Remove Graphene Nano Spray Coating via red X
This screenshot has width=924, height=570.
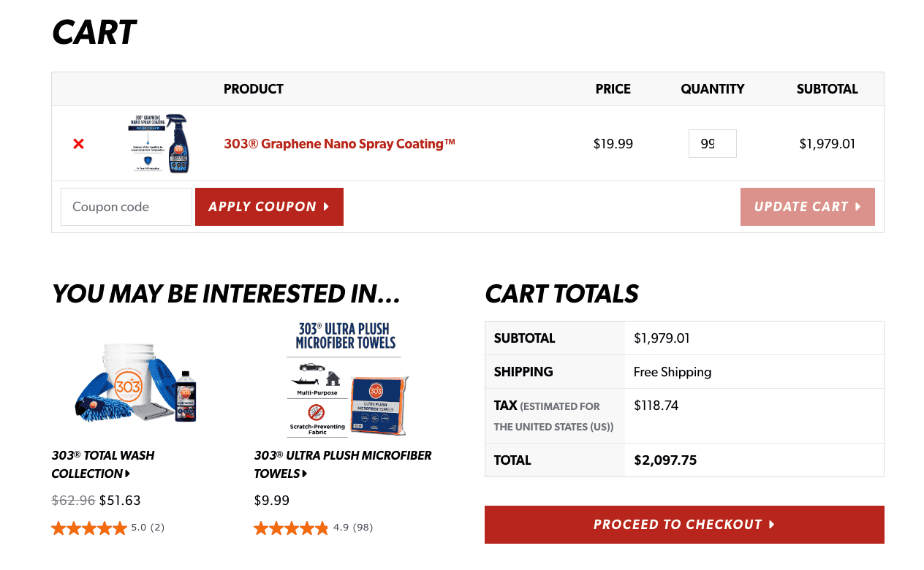click(78, 144)
